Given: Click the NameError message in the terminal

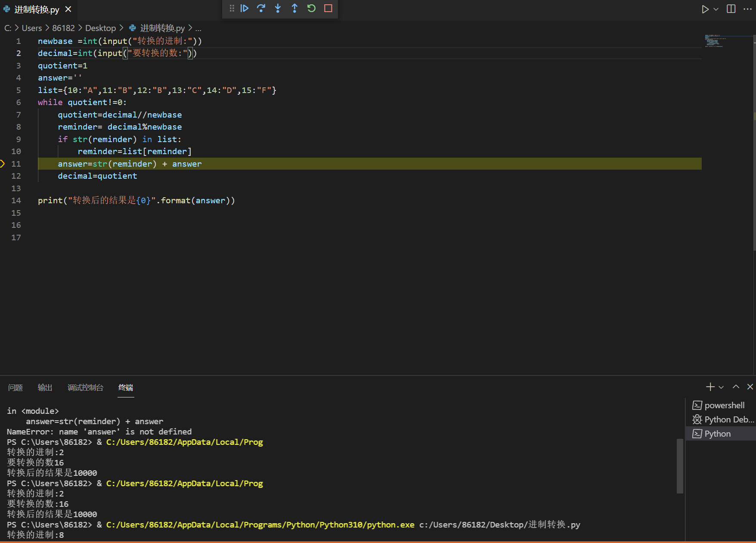Looking at the screenshot, I should 99,432.
